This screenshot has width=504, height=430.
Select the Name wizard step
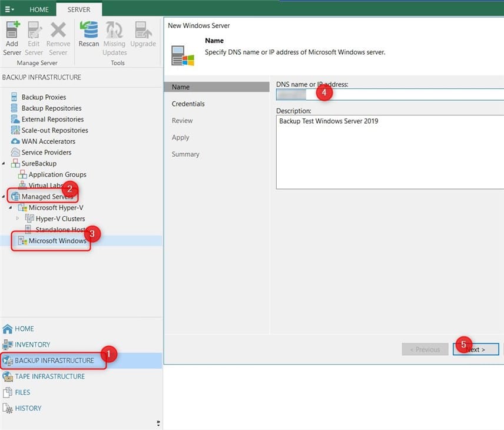(x=217, y=87)
